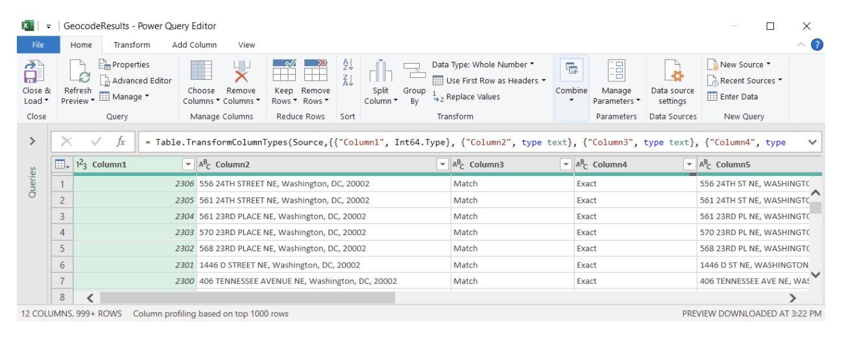Click Split Column icon
The image size is (868, 339).
[x=381, y=71]
